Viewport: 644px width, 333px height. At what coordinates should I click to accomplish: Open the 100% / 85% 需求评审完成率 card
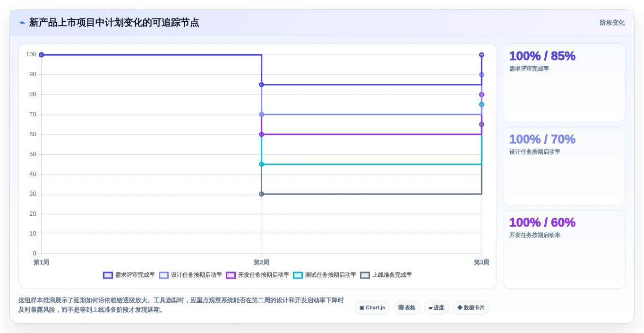[x=564, y=83]
